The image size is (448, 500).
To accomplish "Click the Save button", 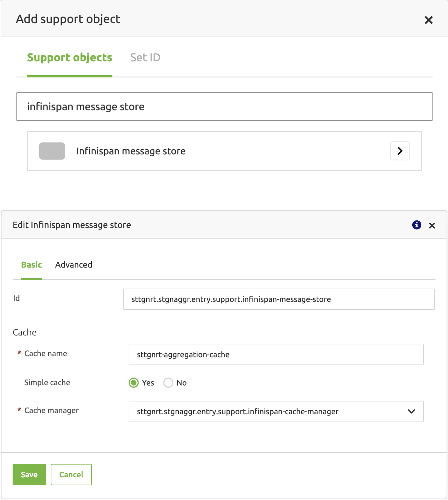I will 29,474.
